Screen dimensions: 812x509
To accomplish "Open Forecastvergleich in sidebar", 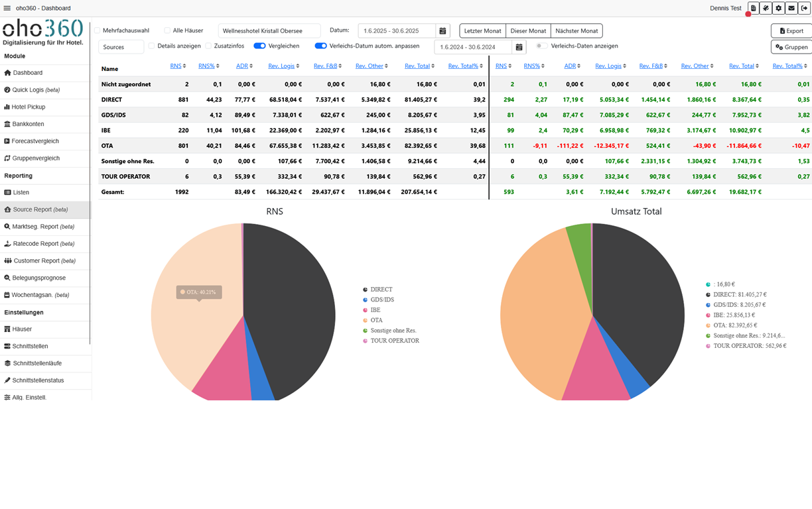I will [44, 141].
